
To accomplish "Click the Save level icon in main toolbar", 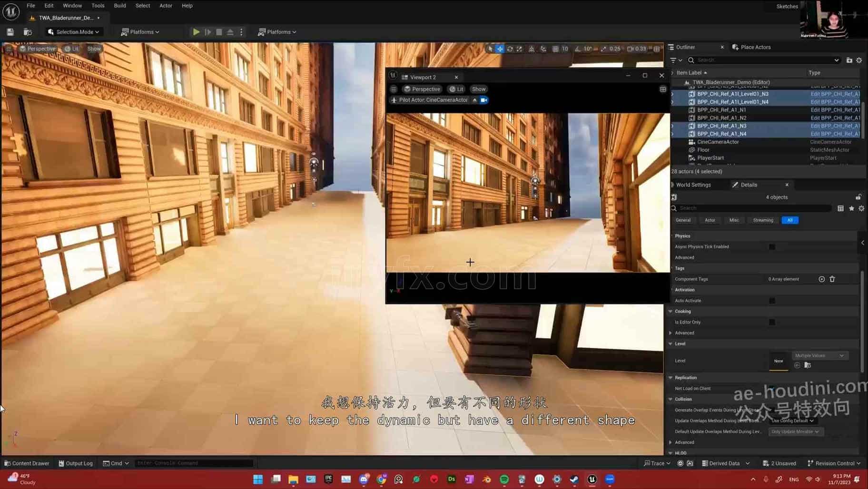I will [x=10, y=32].
